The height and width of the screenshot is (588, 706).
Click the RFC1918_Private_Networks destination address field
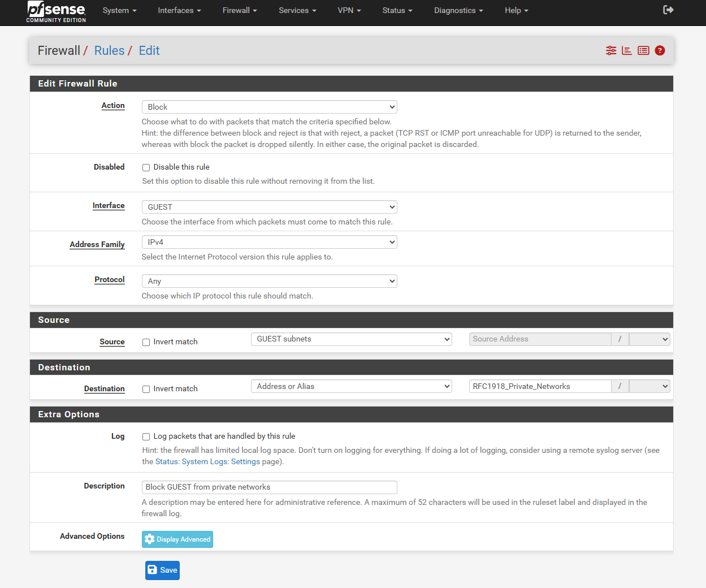(x=540, y=386)
